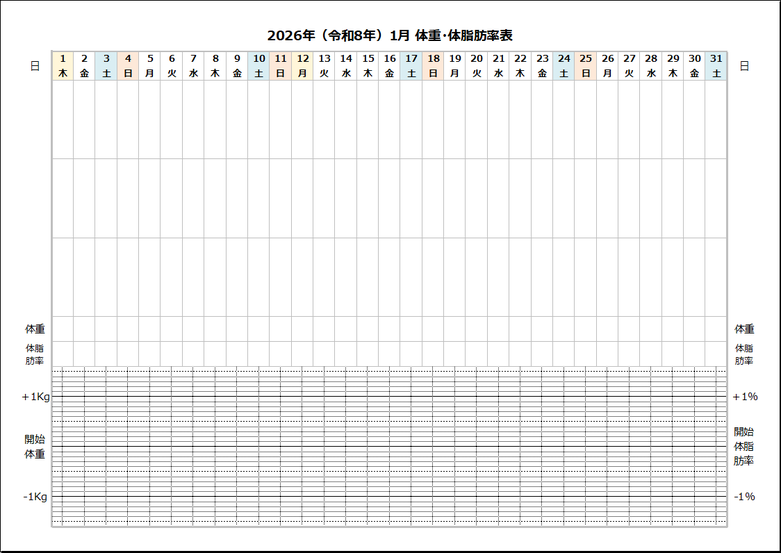Click the last day 31 (土) cell
Image resolution: width=781 pixels, height=553 pixels.
716,66
